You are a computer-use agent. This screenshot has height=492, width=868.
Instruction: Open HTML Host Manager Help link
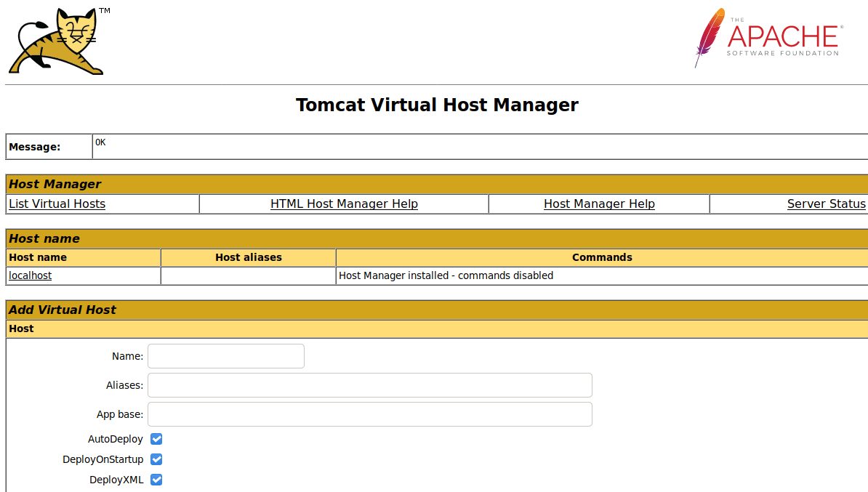pyautogui.click(x=344, y=203)
